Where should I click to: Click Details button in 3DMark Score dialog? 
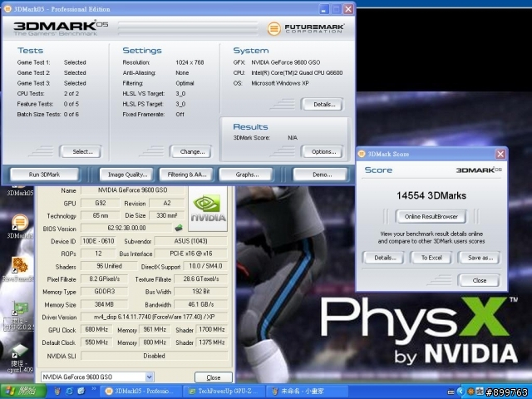tap(384, 258)
